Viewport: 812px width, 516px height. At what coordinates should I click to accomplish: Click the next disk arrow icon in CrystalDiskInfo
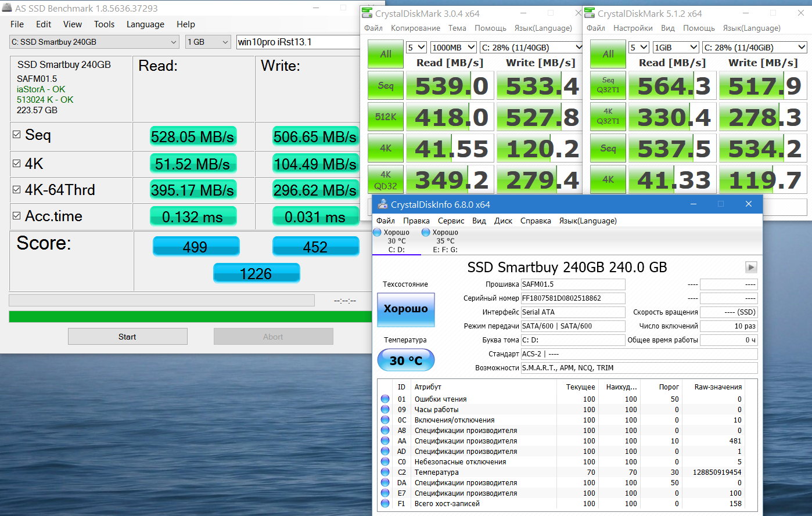tap(751, 267)
